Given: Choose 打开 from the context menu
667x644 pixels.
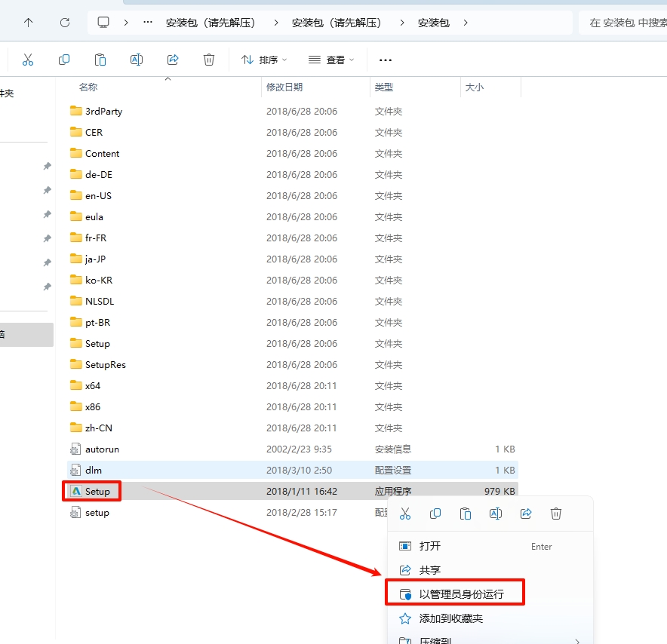Looking at the screenshot, I should [x=430, y=546].
